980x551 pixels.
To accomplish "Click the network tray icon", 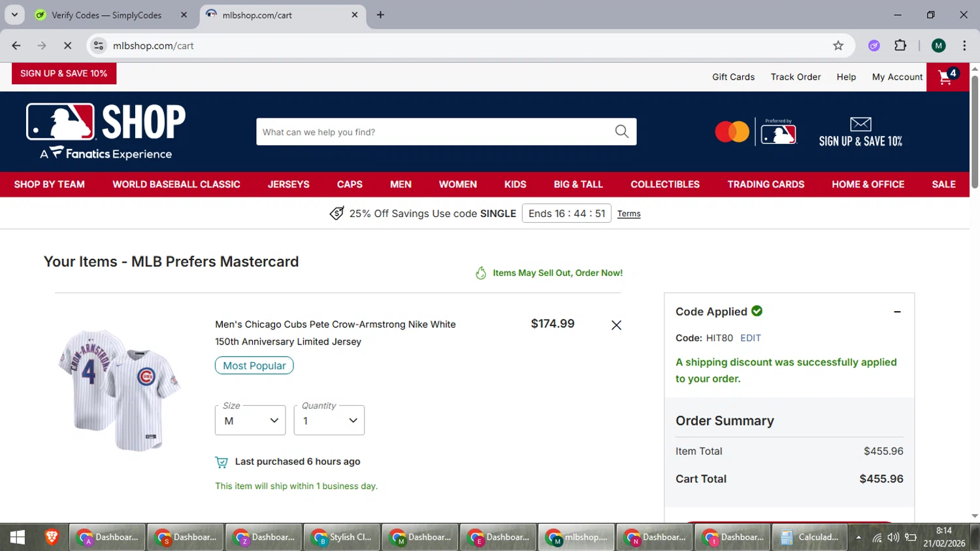I will point(877,537).
